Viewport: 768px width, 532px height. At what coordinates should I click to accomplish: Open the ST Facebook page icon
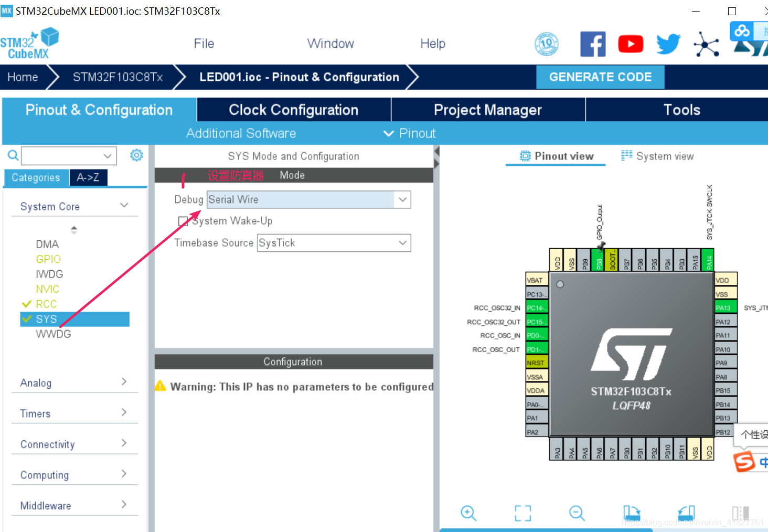593,44
